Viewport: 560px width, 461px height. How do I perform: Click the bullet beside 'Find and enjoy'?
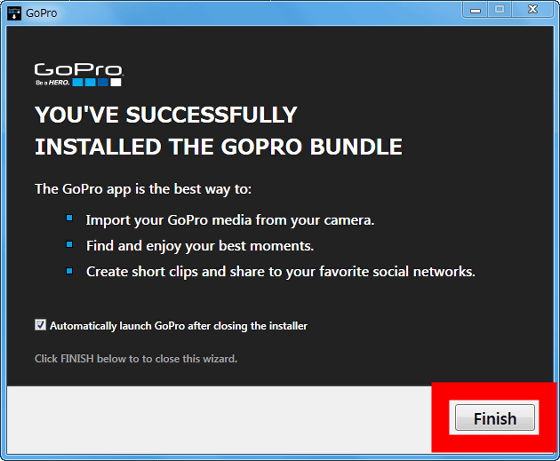(70, 245)
